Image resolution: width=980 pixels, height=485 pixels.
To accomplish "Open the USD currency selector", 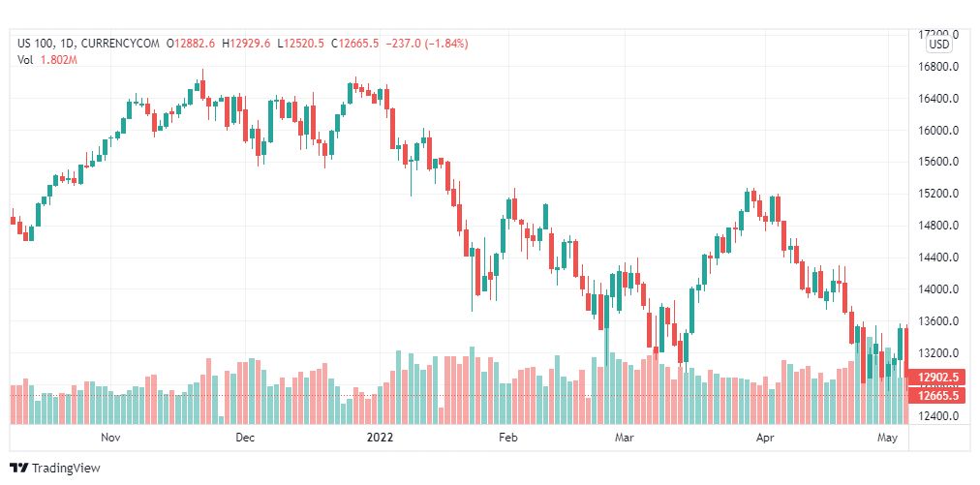I will (938, 44).
